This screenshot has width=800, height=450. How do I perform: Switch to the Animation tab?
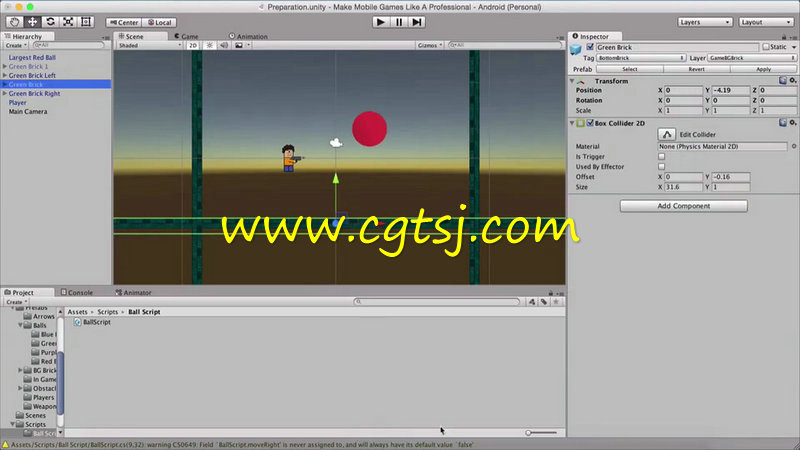pos(248,36)
